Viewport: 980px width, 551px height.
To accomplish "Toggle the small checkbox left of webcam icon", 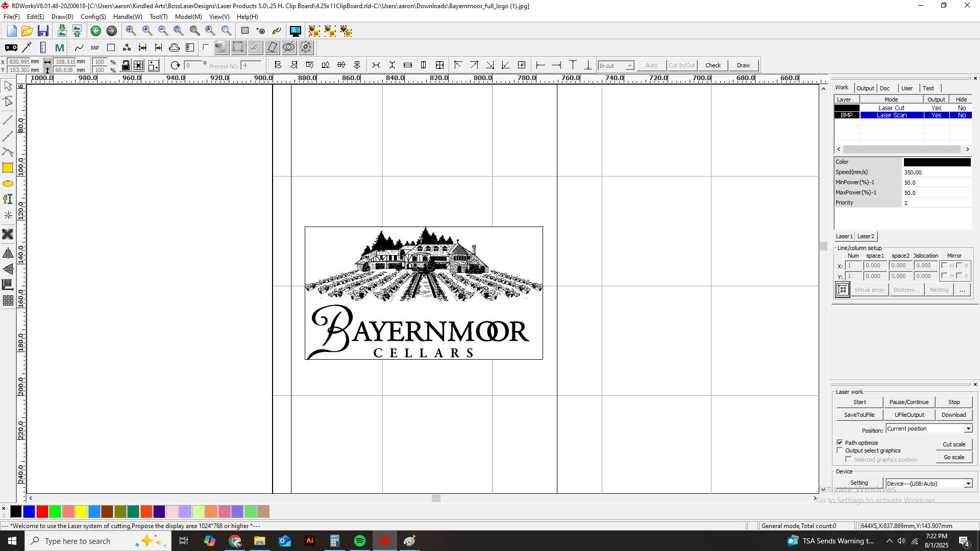I will click(x=206, y=47).
